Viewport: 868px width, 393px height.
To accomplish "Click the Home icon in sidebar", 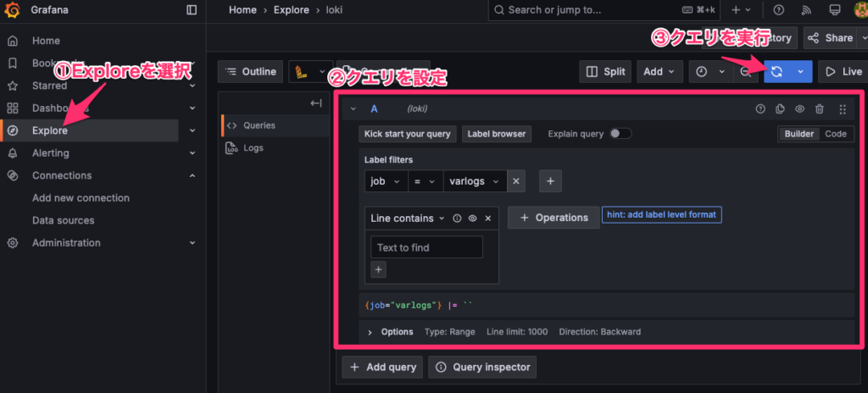I will pos(13,41).
